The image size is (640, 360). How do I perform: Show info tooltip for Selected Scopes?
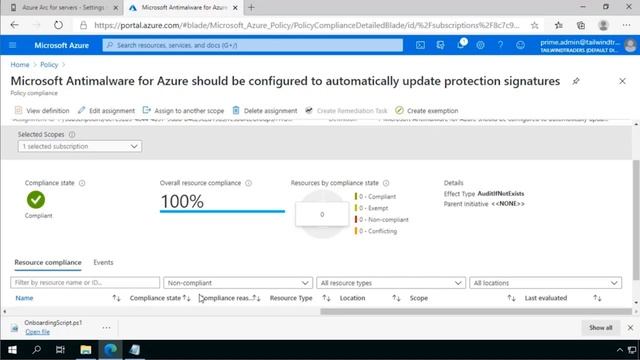coord(72,134)
